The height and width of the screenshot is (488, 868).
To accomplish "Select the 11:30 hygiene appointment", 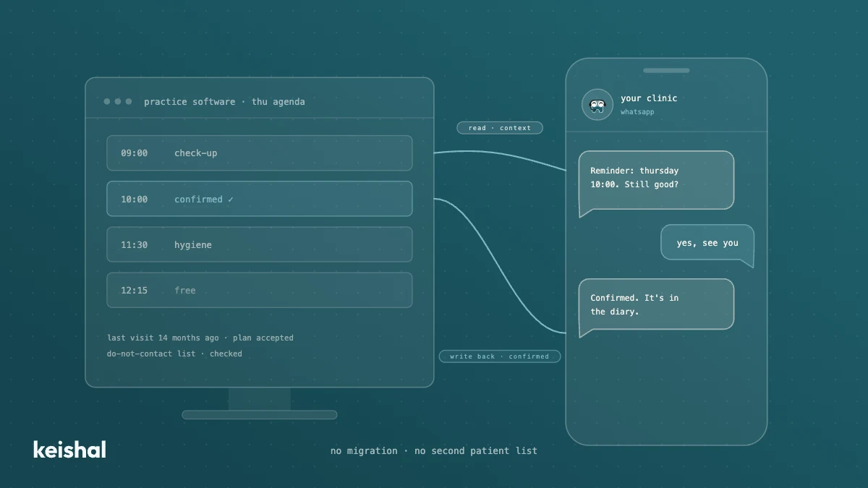I will click(260, 244).
